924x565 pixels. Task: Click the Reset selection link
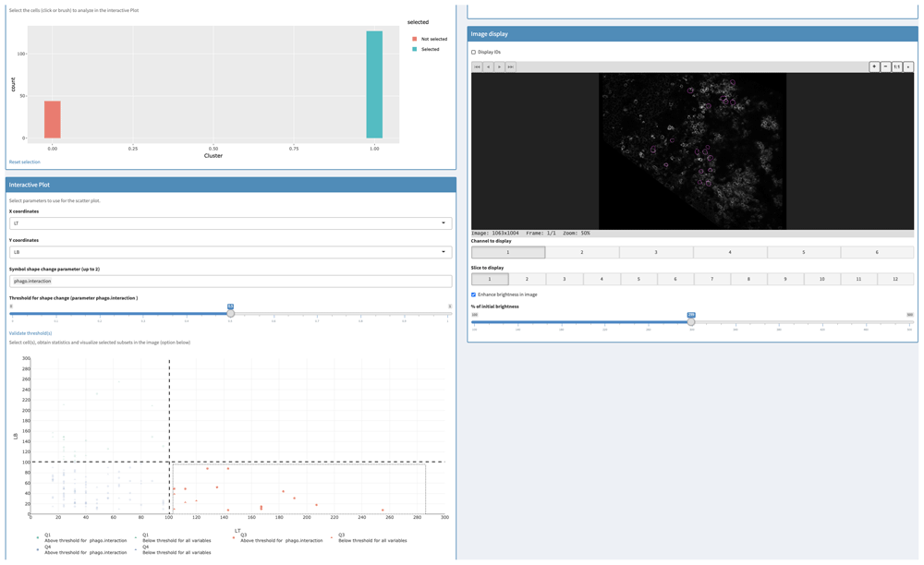coord(25,162)
